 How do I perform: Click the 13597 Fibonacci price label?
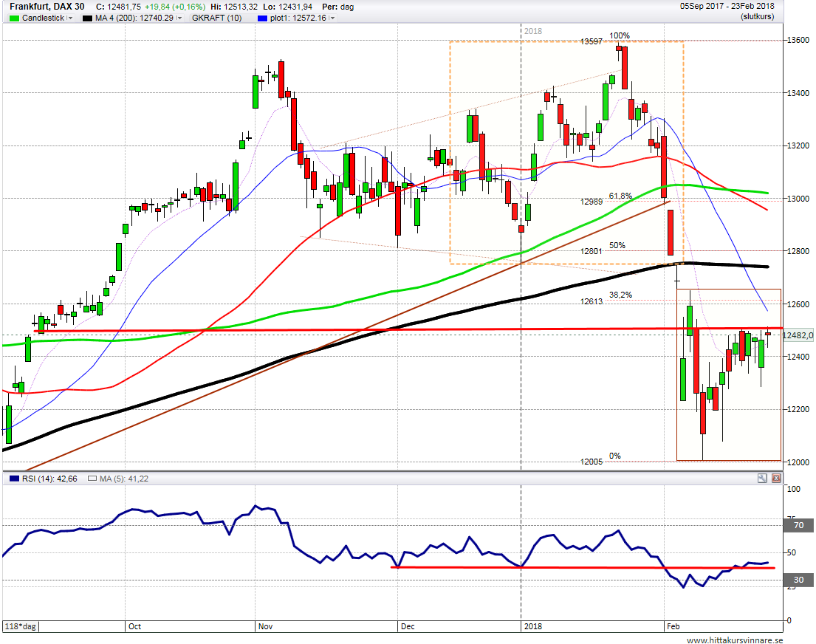[592, 41]
